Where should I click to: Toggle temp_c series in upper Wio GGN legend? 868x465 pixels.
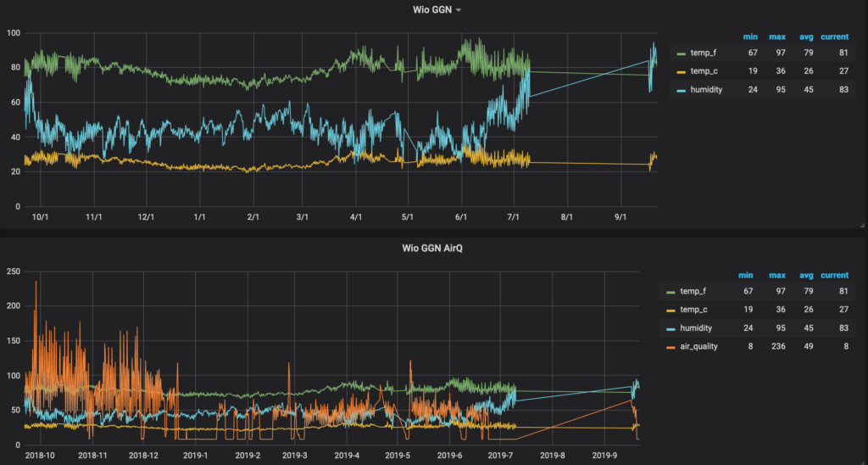point(704,71)
